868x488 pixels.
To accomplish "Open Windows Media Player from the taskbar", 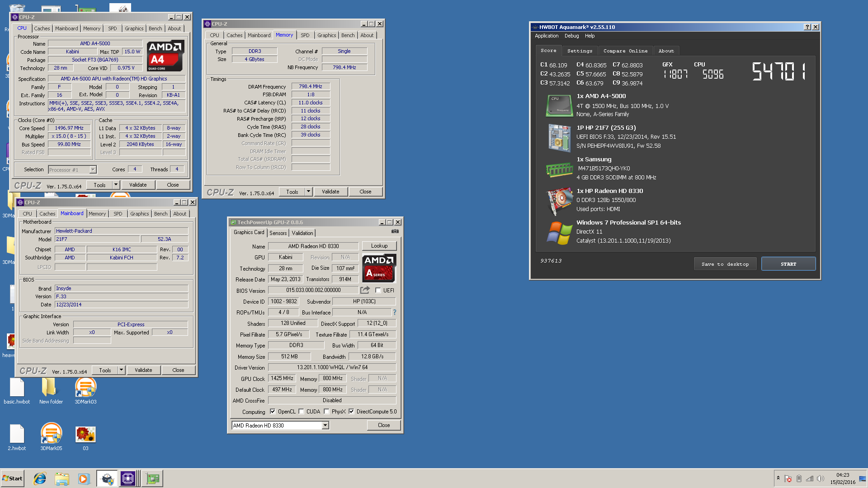I will click(x=84, y=479).
